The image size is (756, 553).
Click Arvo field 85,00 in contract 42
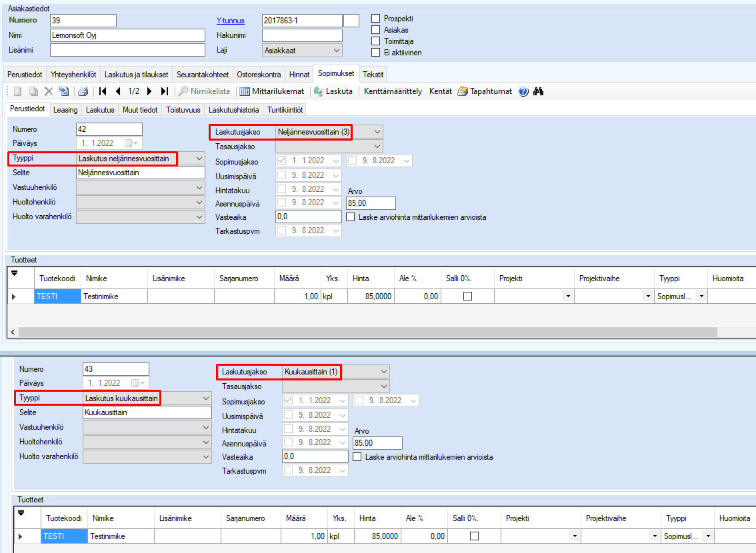[x=371, y=203]
